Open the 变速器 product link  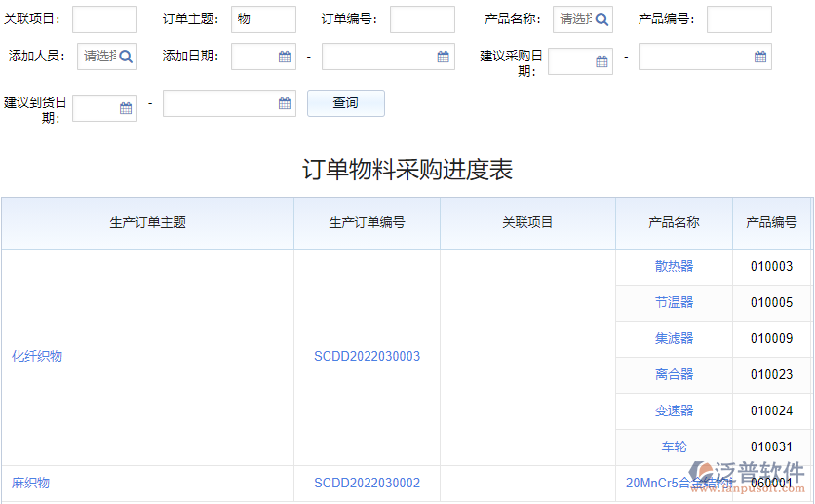click(x=675, y=411)
